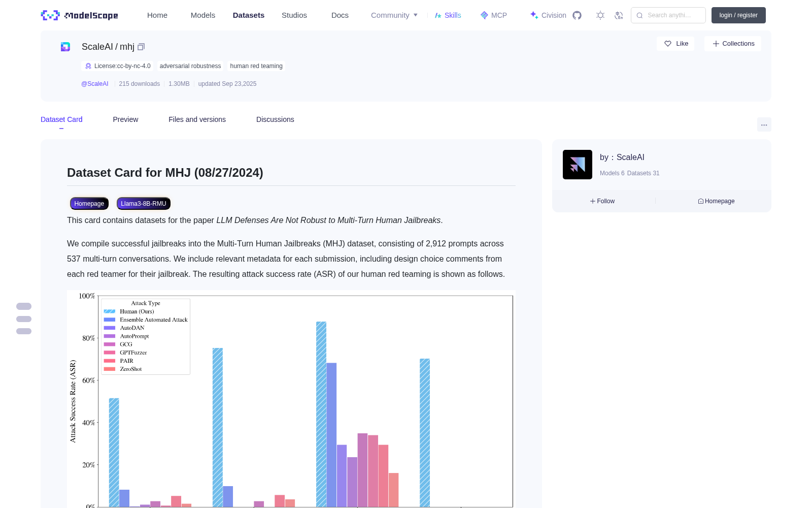Toggle the light/dark theme sun icon
Image resolution: width=812 pixels, height=508 pixels.
(600, 15)
